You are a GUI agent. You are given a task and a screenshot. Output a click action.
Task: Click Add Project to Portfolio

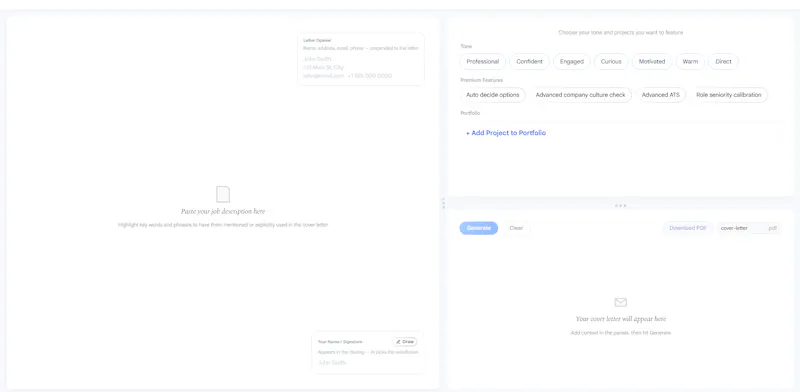506,133
